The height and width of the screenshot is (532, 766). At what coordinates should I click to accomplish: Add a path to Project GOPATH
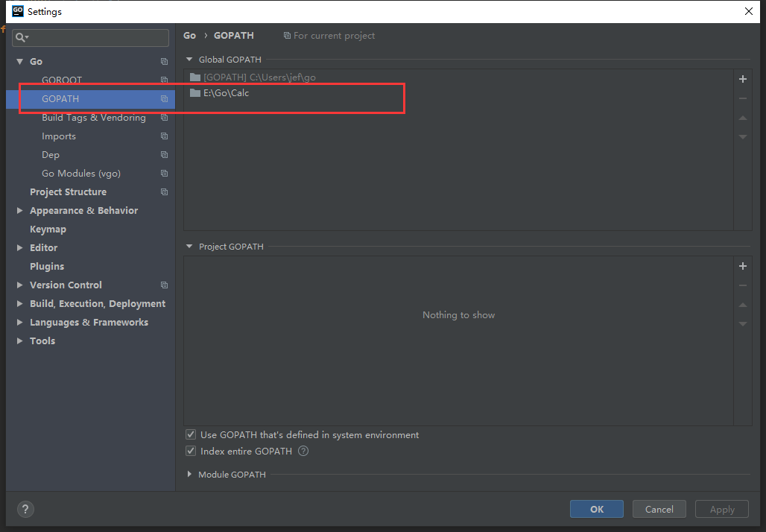743,266
